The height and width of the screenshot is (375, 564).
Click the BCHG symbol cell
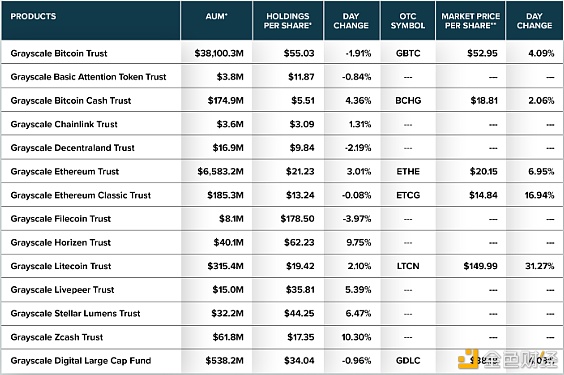(x=408, y=101)
